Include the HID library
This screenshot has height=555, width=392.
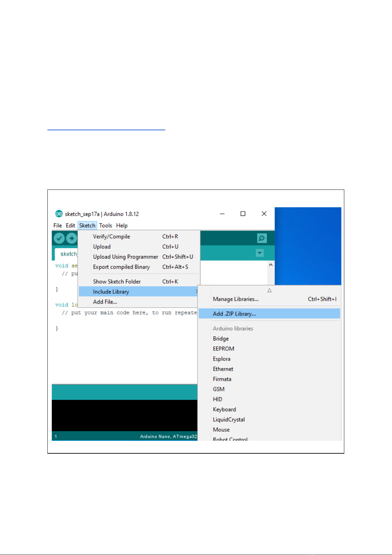269,399
